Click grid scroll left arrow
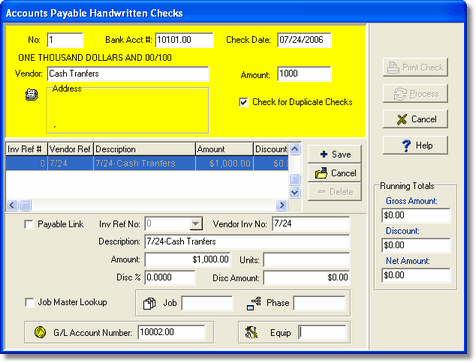Image resolution: width=476 pixels, height=363 pixels. click(x=12, y=205)
